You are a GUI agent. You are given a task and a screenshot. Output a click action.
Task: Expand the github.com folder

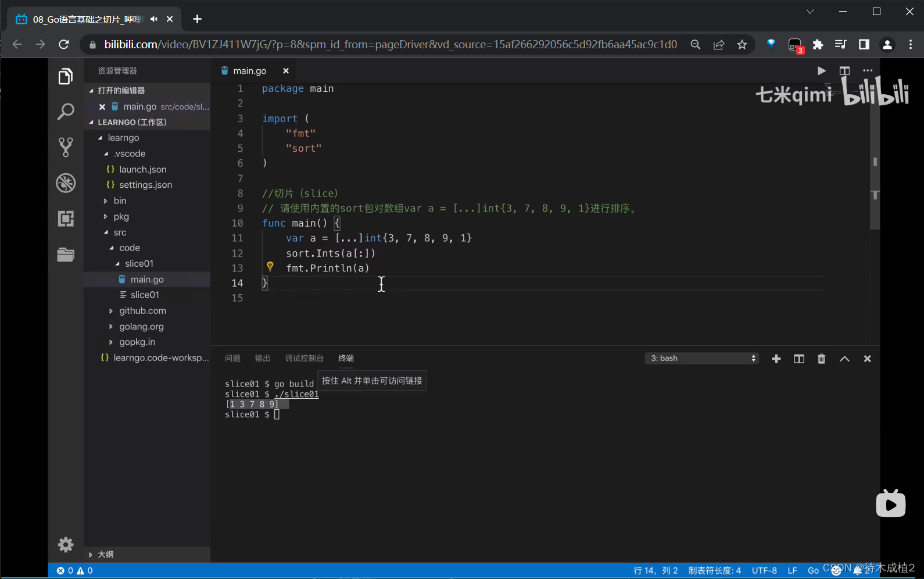(112, 311)
